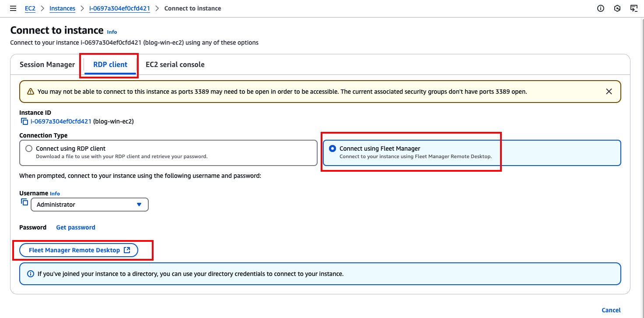Select the RDP client tab
Viewport: 644px width, 318px height.
[110, 64]
